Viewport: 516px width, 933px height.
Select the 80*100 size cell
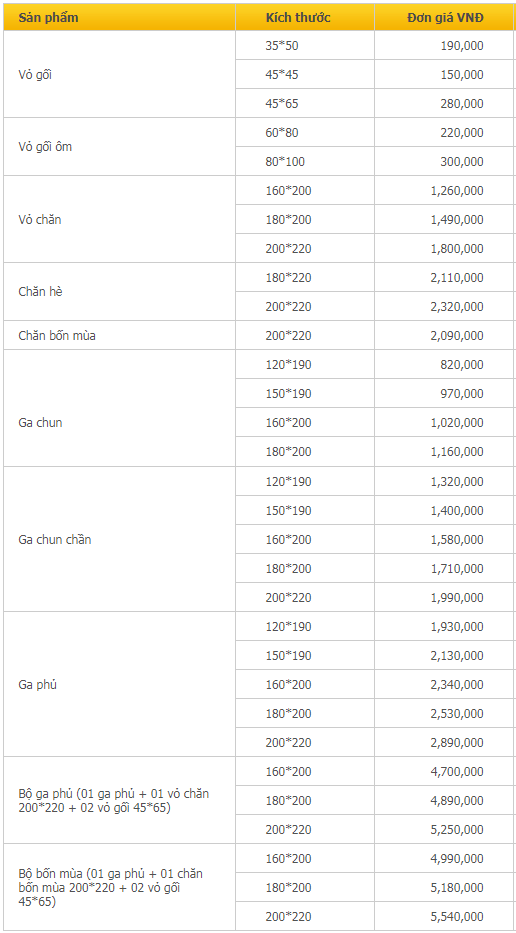pyautogui.click(x=305, y=161)
